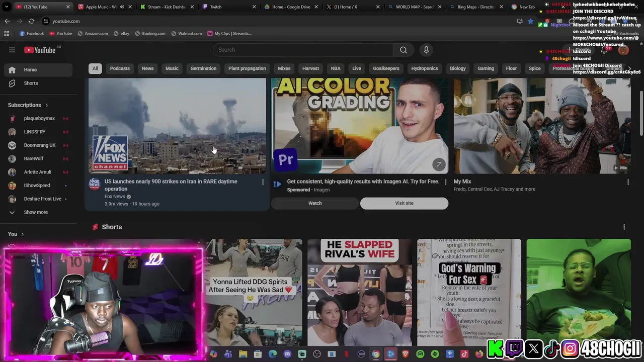
Task: Switch to the Stream - Kick Dashboard tab
Action: (x=166, y=7)
